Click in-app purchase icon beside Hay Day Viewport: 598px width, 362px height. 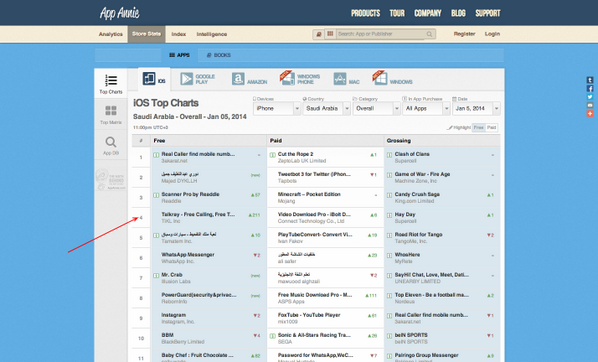click(389, 215)
